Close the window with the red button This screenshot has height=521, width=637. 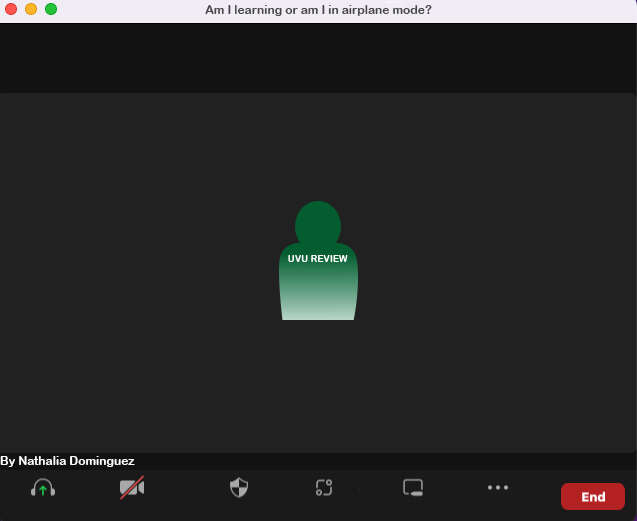(x=11, y=9)
